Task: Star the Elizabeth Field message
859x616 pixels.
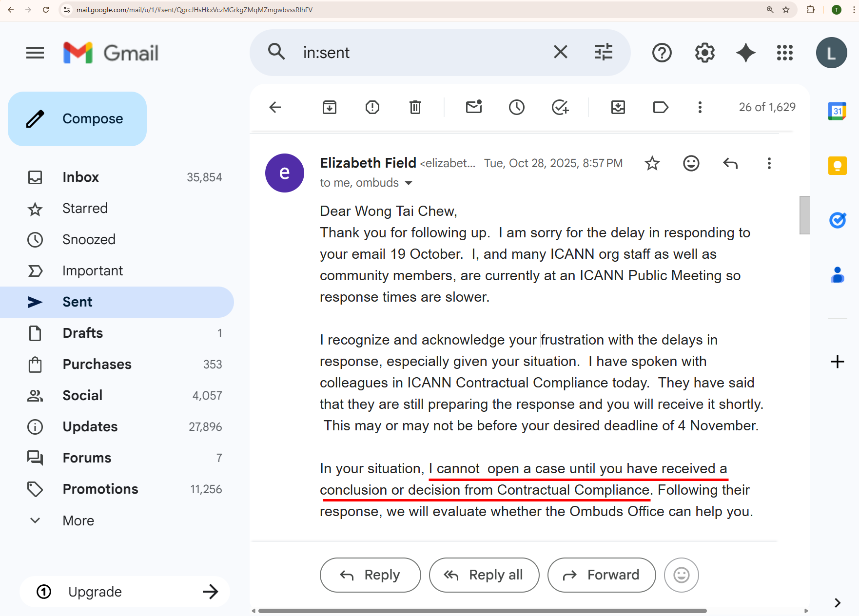Action: pyautogui.click(x=652, y=163)
